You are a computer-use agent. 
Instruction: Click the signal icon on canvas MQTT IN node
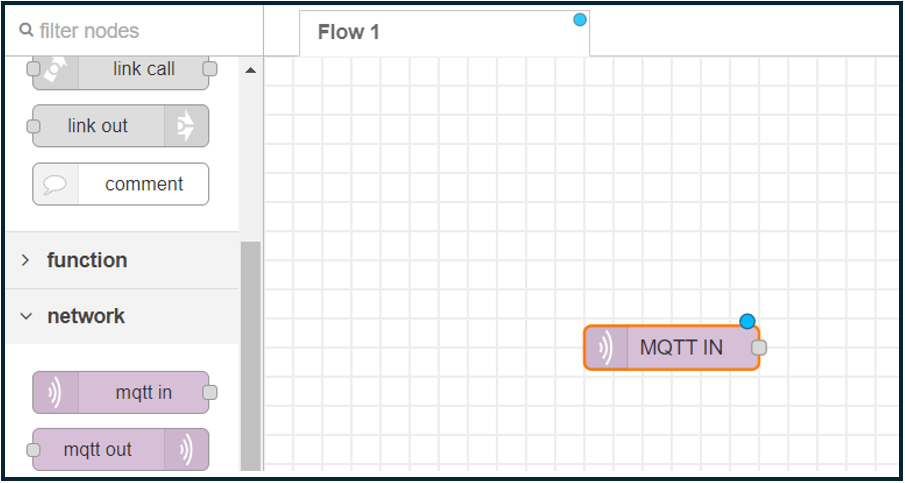coord(606,348)
